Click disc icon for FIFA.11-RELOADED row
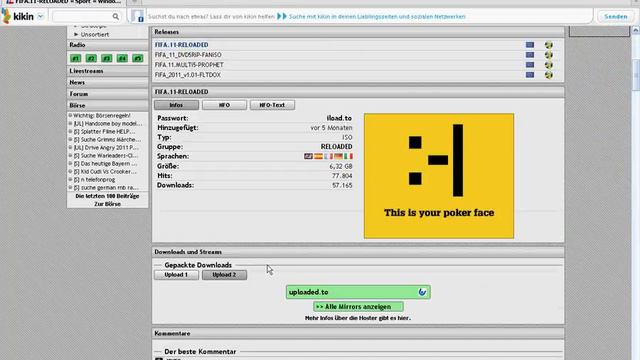640x360 pixels. [x=549, y=45]
